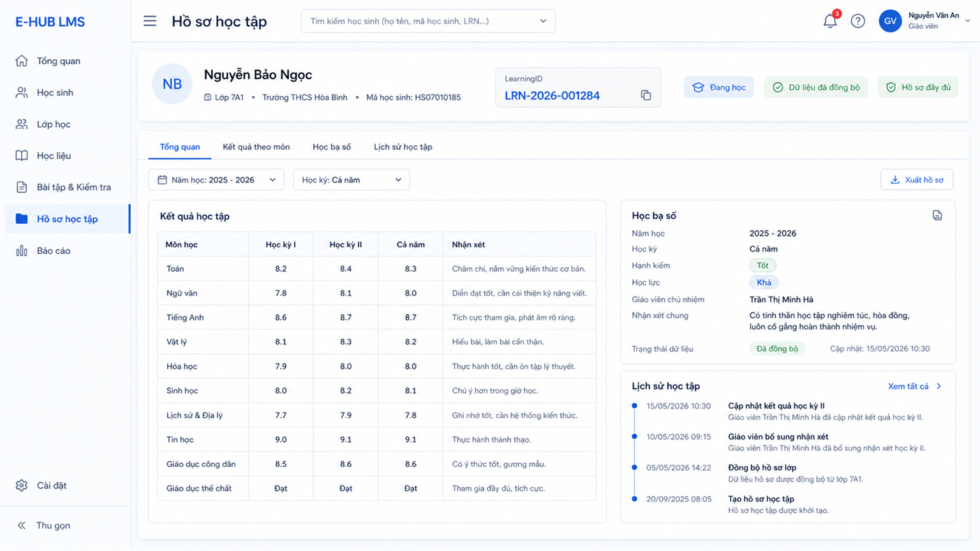Click the Dữ liệu đã đồng bộ badge

coord(816,87)
